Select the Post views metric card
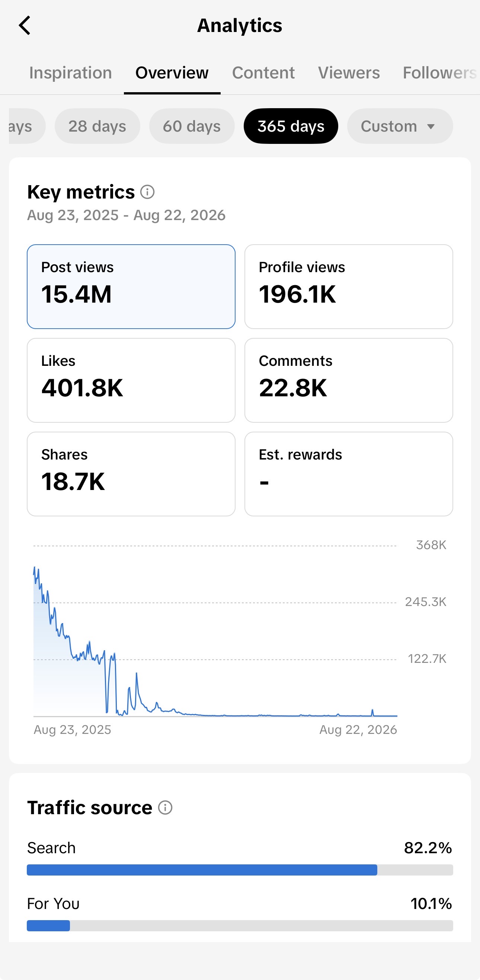 pos(131,287)
